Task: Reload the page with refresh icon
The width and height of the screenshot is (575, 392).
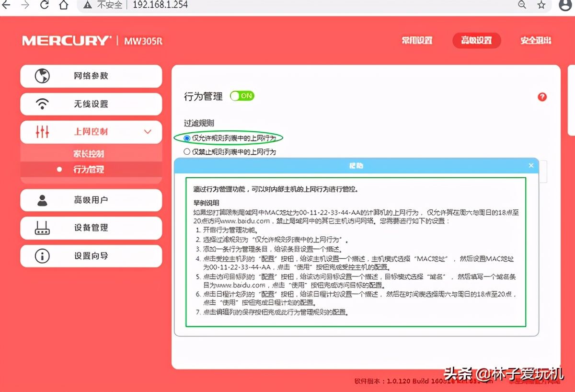Action: tap(44, 5)
